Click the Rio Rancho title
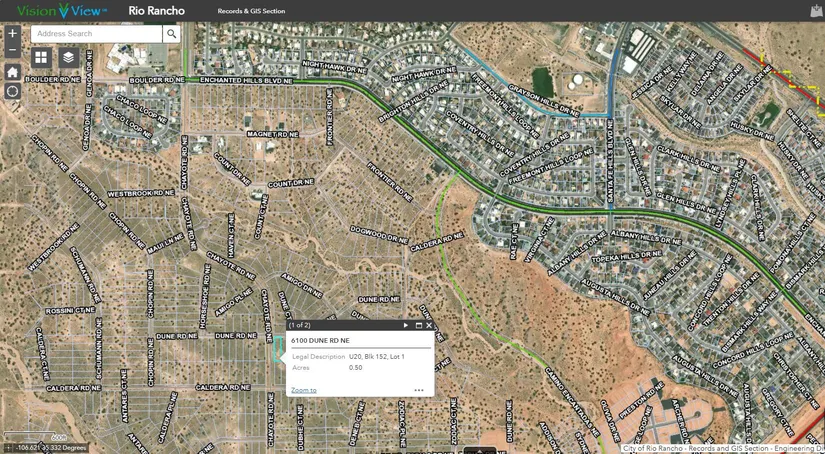 click(x=155, y=11)
